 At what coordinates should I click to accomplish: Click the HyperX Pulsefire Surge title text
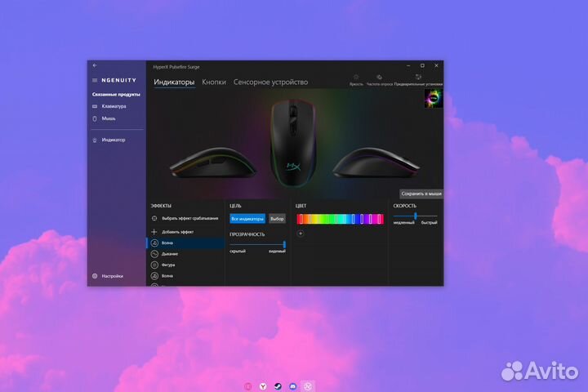click(x=176, y=67)
